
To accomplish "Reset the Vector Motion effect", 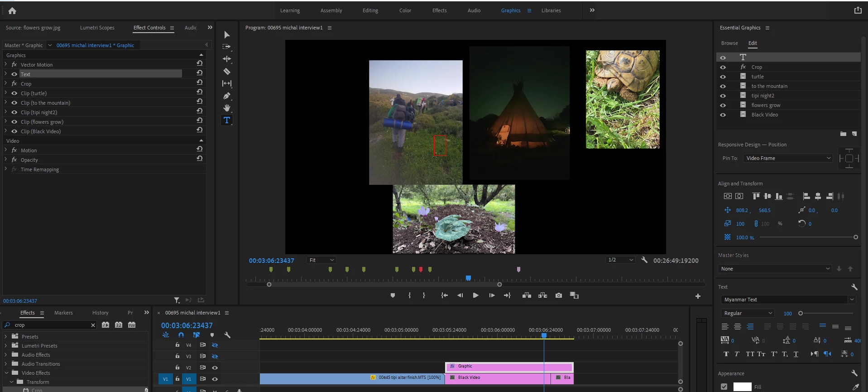I will pyautogui.click(x=199, y=63).
